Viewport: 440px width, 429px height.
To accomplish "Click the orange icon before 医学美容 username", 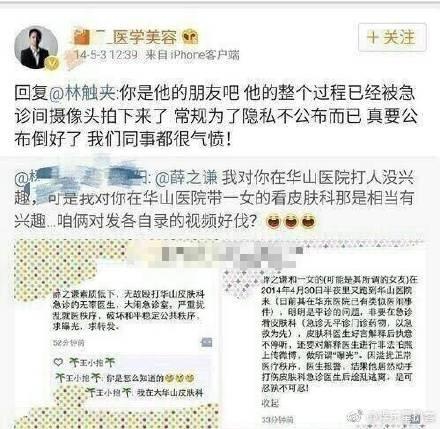I will 82,37.
